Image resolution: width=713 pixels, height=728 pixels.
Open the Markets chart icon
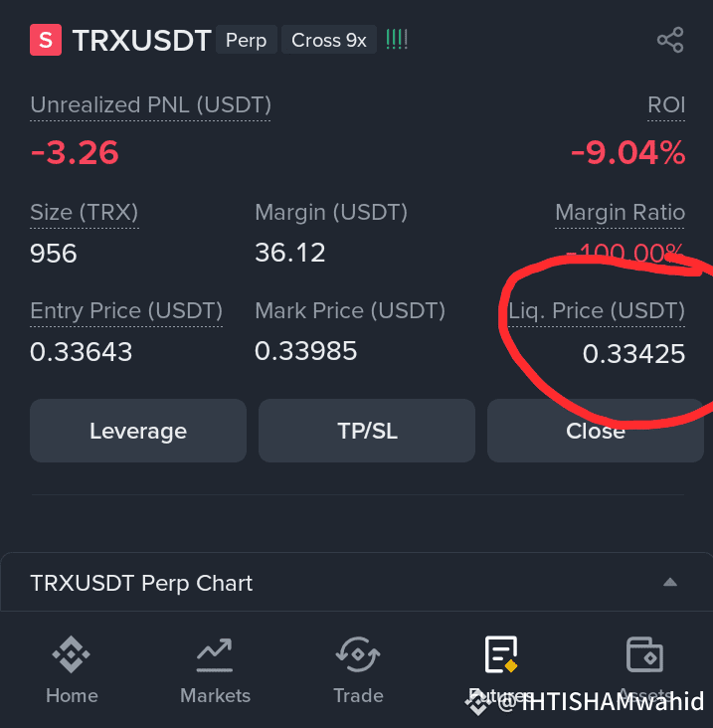(215, 655)
